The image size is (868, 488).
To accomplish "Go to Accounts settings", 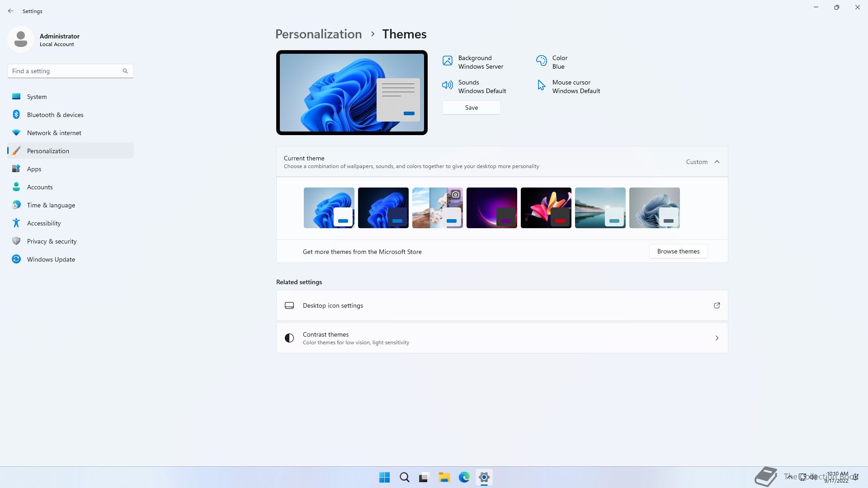I will [71, 187].
